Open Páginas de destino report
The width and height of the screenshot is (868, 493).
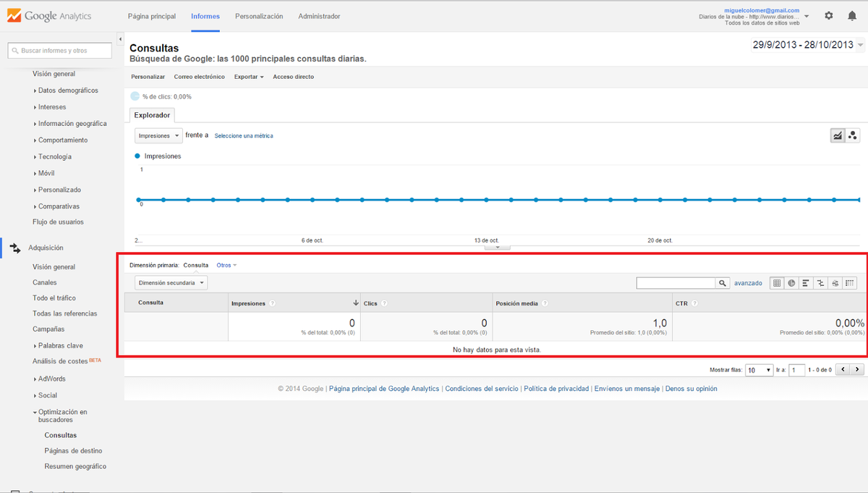click(x=73, y=450)
